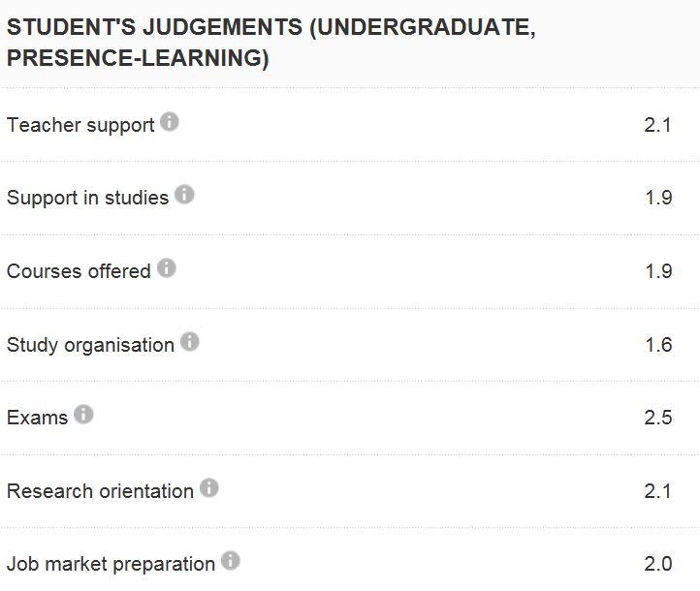Click the 1.9 Courses offered score
This screenshot has height=591, width=700.
tap(658, 271)
